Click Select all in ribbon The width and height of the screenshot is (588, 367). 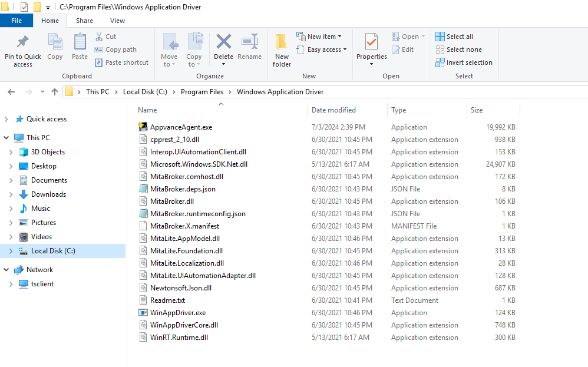(454, 37)
